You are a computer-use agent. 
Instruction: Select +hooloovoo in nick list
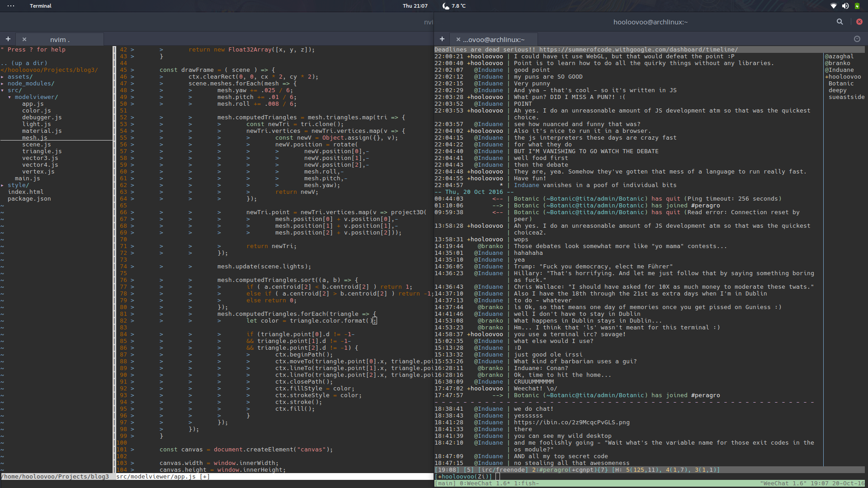843,77
